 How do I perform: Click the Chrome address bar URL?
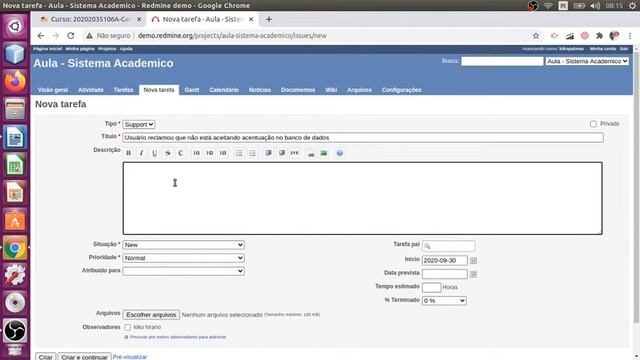(x=232, y=36)
